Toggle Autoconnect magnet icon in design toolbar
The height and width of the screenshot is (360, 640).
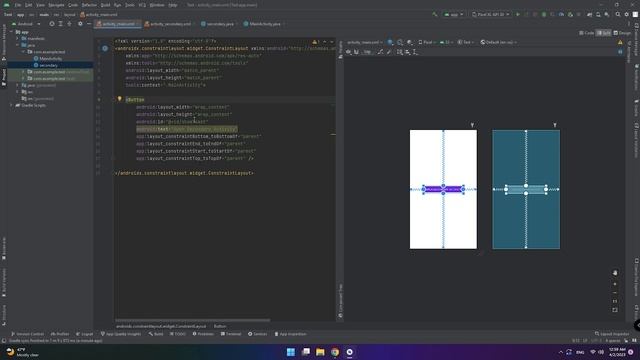(356, 52)
